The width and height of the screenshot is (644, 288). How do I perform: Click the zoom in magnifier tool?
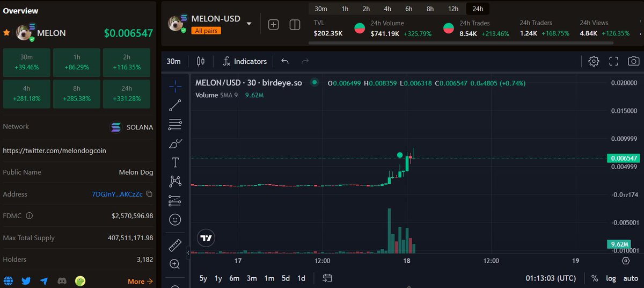click(175, 264)
